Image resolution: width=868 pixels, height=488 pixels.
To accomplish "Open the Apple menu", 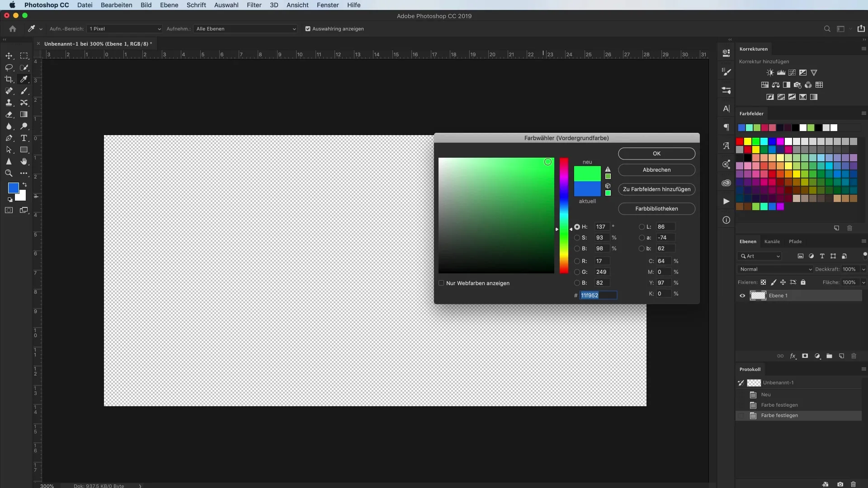I will coord(12,5).
